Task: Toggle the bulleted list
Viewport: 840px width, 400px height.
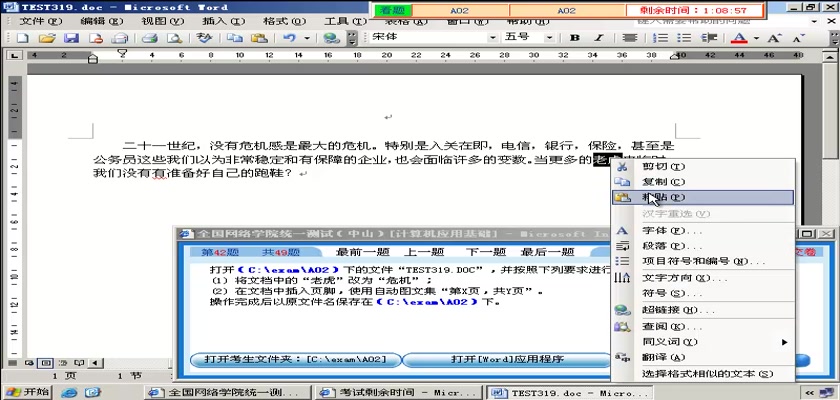Action: click(x=684, y=38)
